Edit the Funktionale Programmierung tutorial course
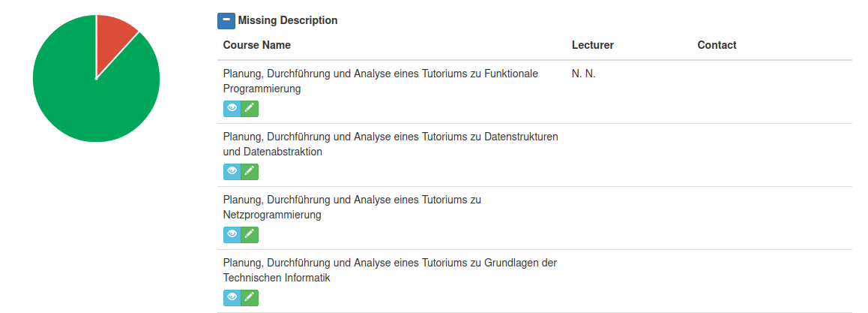Screen dimensions: 868x313 tap(250, 109)
